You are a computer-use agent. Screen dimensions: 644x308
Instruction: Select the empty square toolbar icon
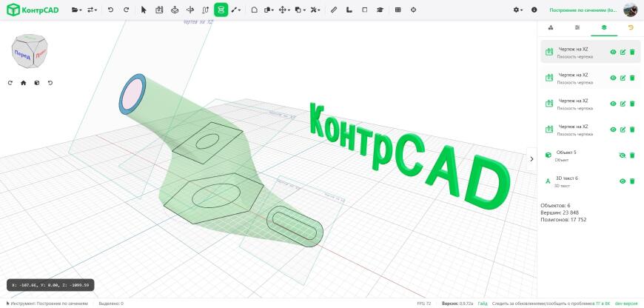coord(365,10)
